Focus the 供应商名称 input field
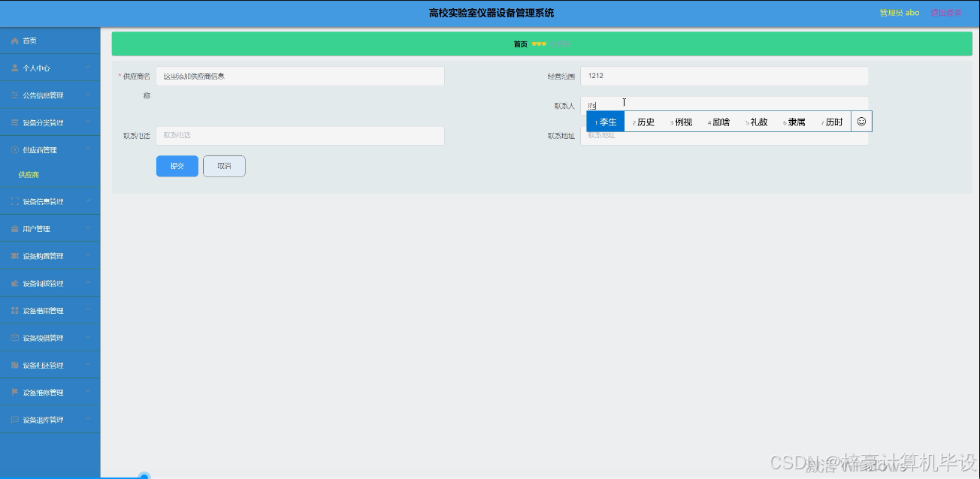Screen dimensions: 980x479 pos(300,76)
